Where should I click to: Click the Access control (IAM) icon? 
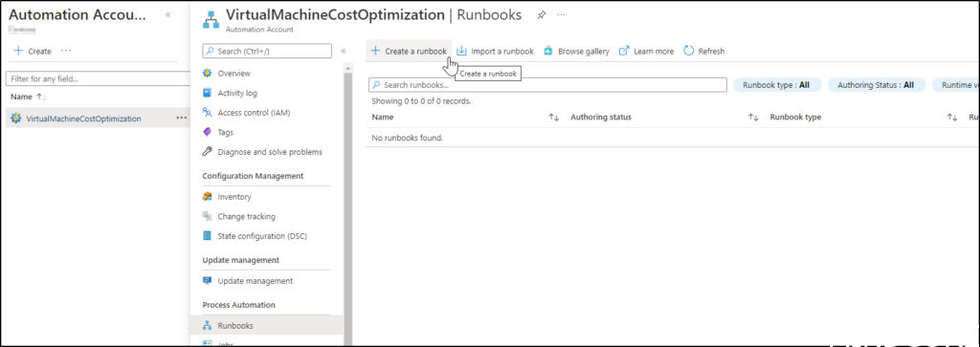pos(208,113)
